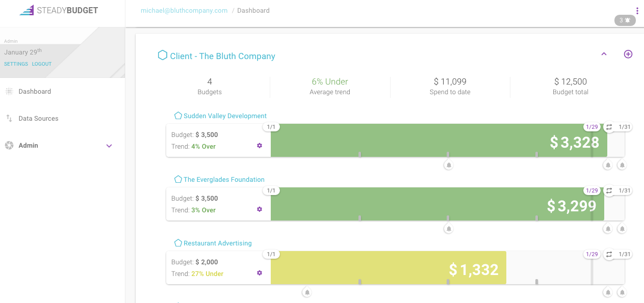Open the notifications badge showing 3
Screen dimensions: 644x303
click(625, 20)
